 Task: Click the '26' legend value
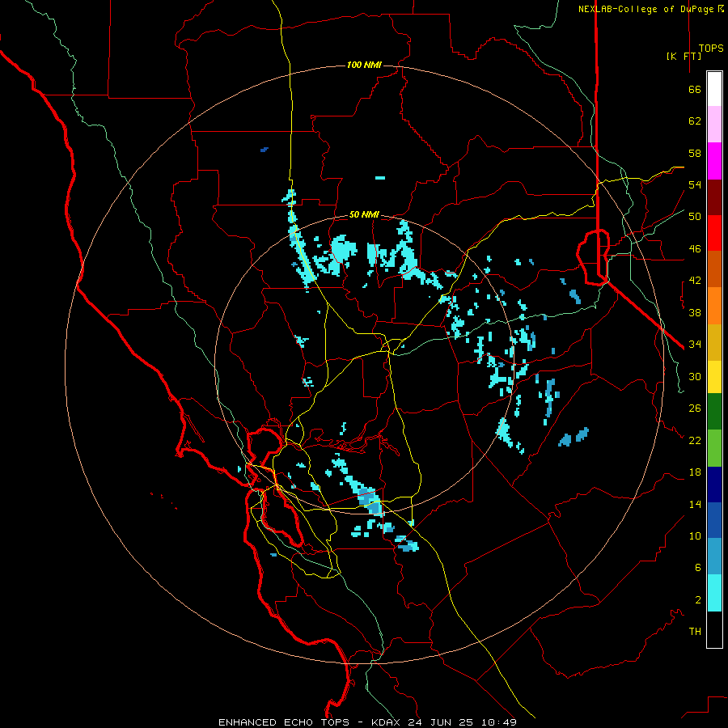(695, 408)
